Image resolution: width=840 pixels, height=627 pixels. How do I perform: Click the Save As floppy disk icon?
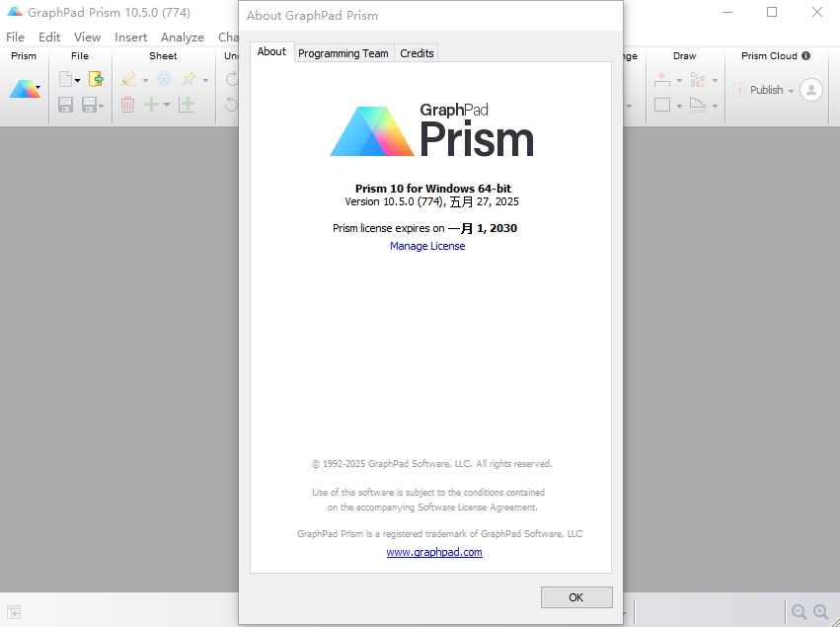click(x=89, y=105)
